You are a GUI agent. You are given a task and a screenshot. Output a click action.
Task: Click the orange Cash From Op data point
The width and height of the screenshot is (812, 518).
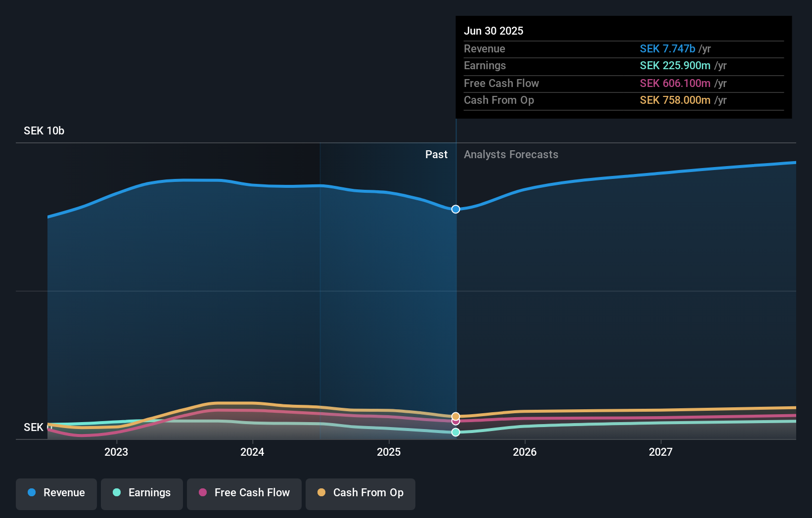tap(455, 416)
